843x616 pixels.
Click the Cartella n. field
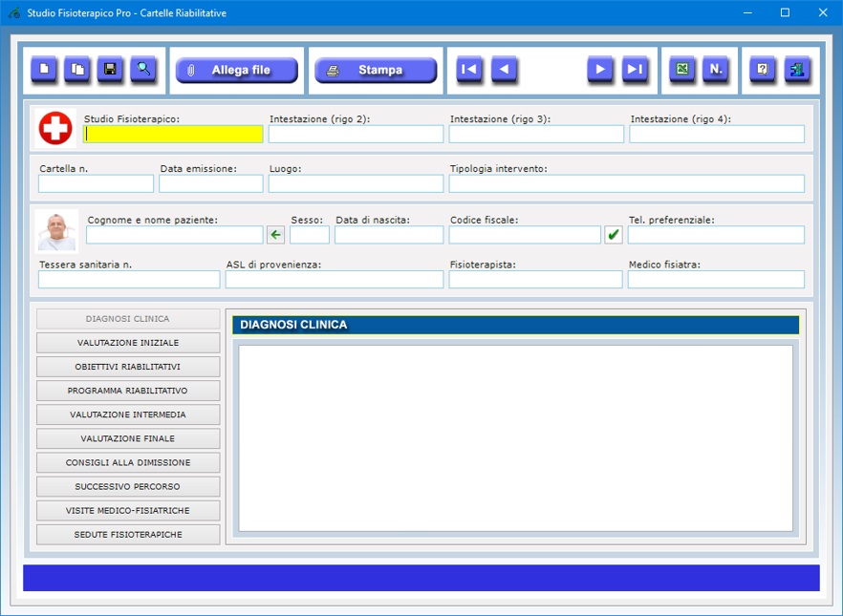coord(97,183)
